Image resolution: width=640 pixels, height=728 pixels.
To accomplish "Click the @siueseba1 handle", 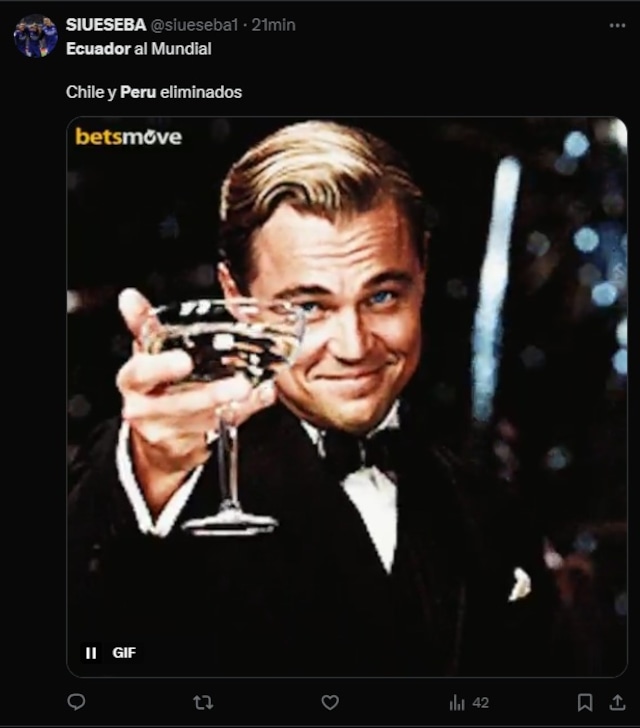I will coord(194,25).
